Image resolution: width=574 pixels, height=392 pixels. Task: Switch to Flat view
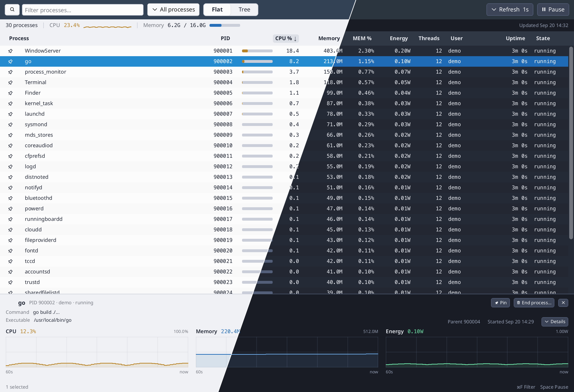point(217,10)
